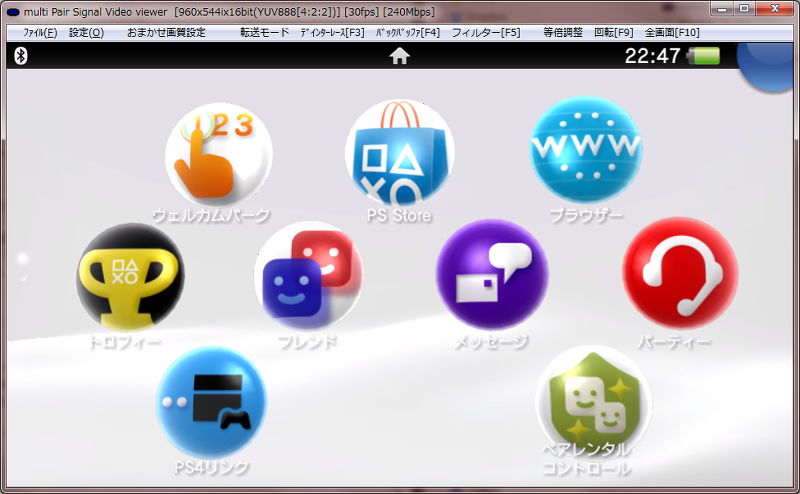Toggle デインターレース[F3] option

pyautogui.click(x=332, y=33)
